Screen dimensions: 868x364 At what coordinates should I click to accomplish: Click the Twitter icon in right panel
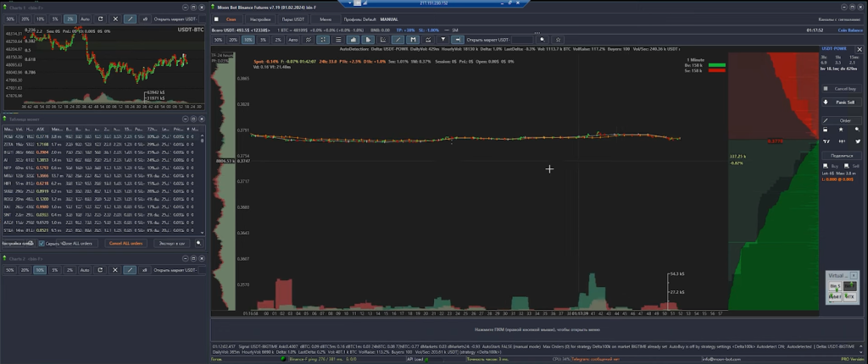(857, 141)
